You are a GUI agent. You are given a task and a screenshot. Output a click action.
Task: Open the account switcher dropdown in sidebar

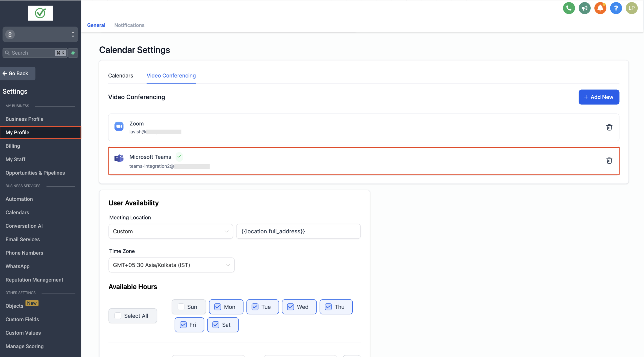(40, 34)
